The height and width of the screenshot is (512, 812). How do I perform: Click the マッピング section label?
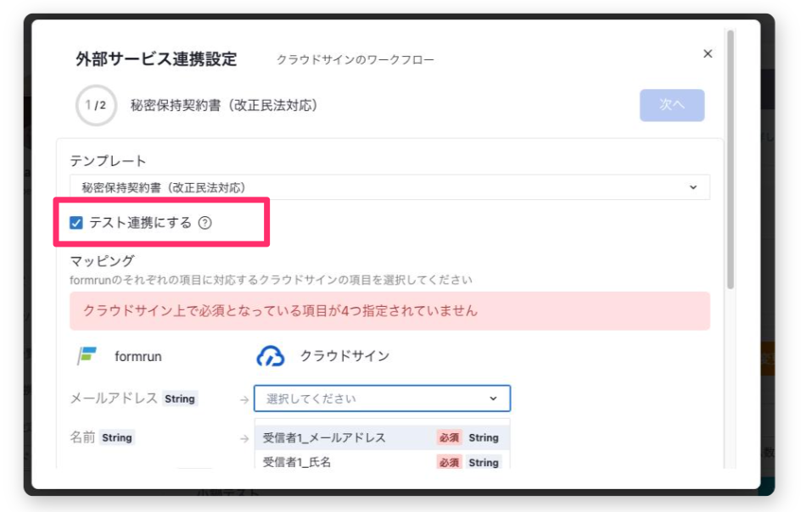pos(102,260)
